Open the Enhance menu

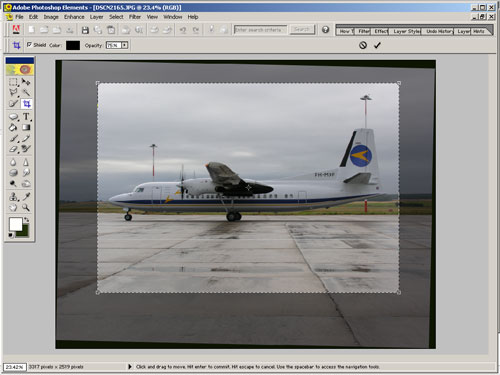tap(74, 17)
